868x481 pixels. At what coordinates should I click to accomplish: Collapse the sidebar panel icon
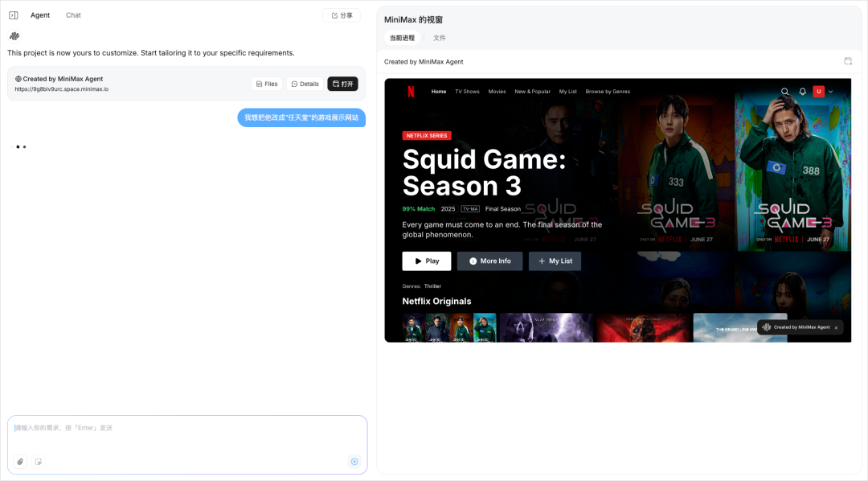tap(14, 15)
